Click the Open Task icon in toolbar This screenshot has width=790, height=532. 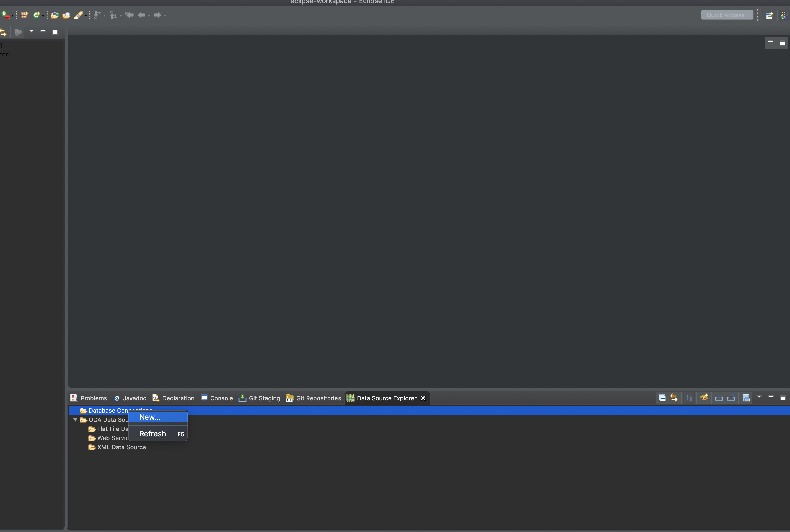pyautogui.click(x=66, y=15)
